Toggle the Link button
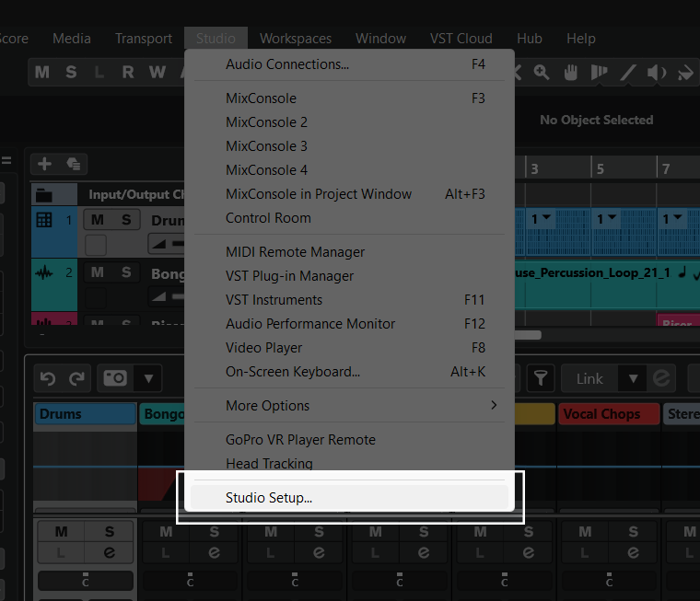 (x=589, y=379)
